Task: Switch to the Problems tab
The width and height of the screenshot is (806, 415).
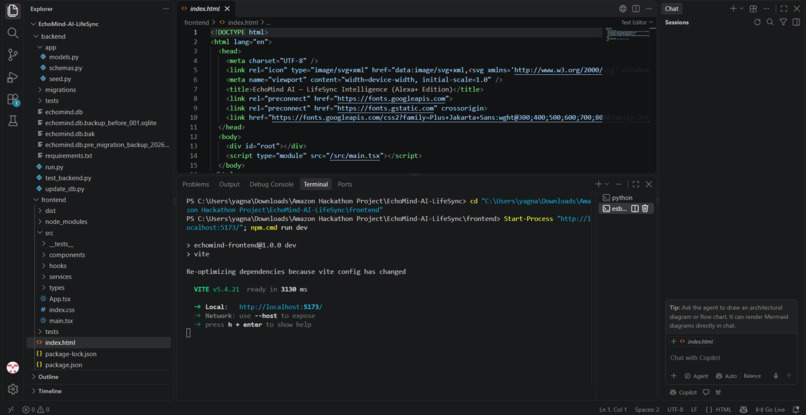Action: point(195,184)
